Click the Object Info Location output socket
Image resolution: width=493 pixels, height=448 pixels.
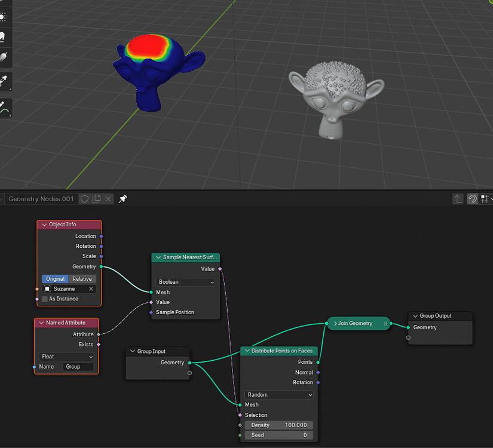[x=101, y=236]
